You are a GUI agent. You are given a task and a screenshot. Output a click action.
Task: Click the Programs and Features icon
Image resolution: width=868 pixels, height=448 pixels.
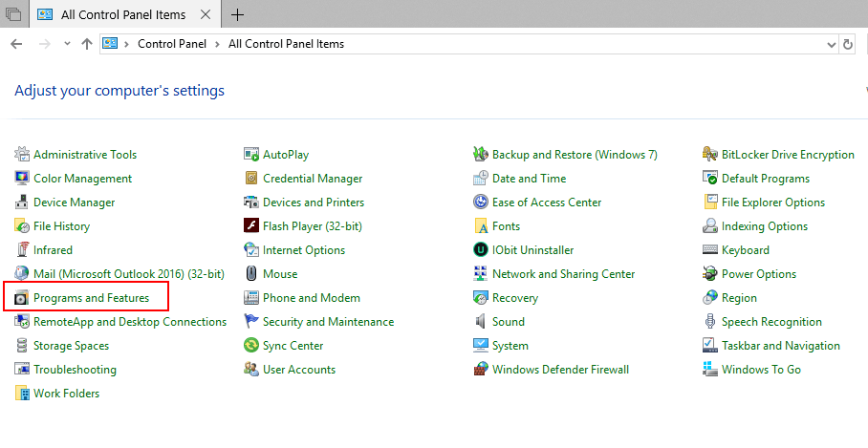[x=23, y=298]
